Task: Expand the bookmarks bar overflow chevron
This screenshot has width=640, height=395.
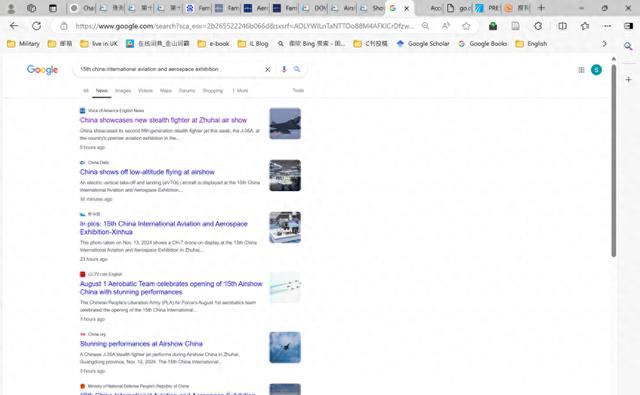Action: coord(604,44)
